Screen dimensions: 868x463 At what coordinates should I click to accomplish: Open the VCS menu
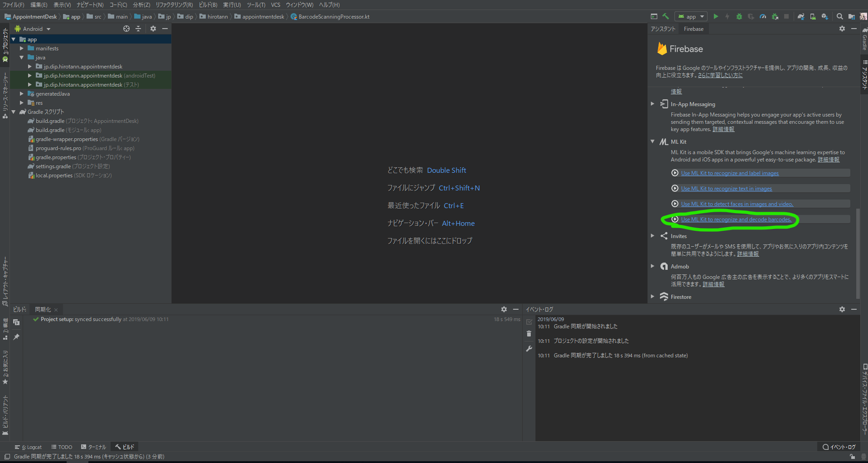pyautogui.click(x=276, y=5)
